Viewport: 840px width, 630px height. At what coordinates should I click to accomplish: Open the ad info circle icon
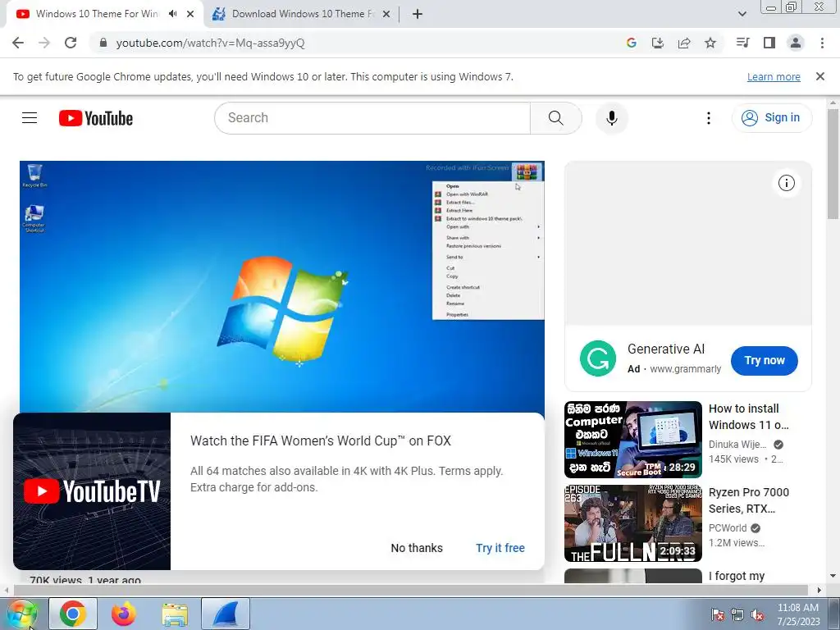coord(787,183)
